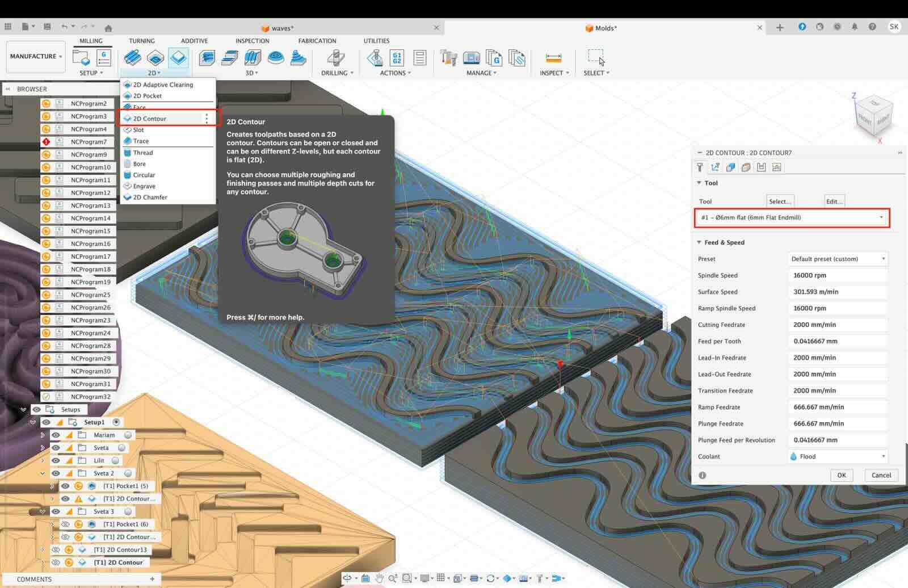Open the Tool Library icon in Manage

coord(448,58)
